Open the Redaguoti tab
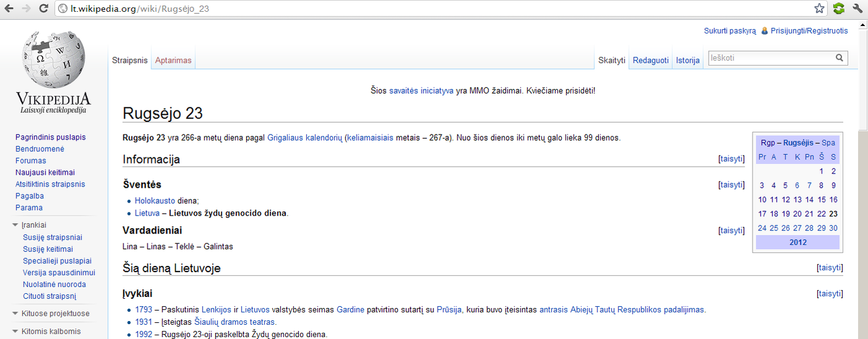Screen dimensions: 868x339 point(650,61)
